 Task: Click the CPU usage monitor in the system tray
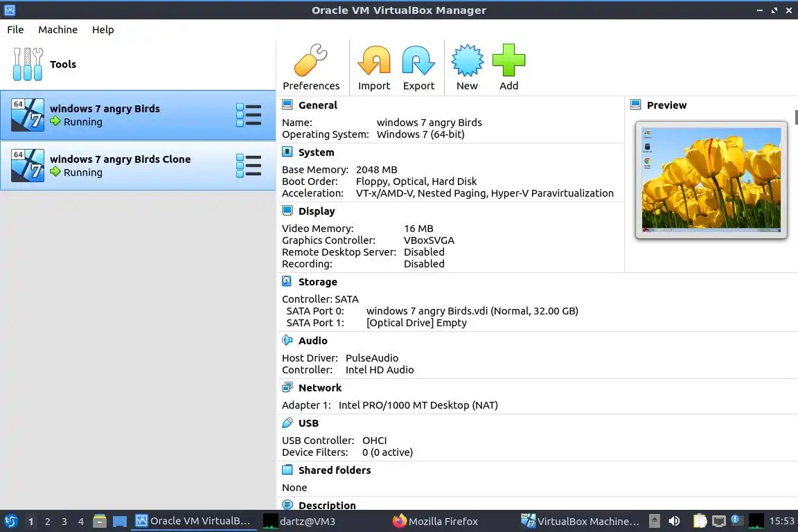click(756, 521)
